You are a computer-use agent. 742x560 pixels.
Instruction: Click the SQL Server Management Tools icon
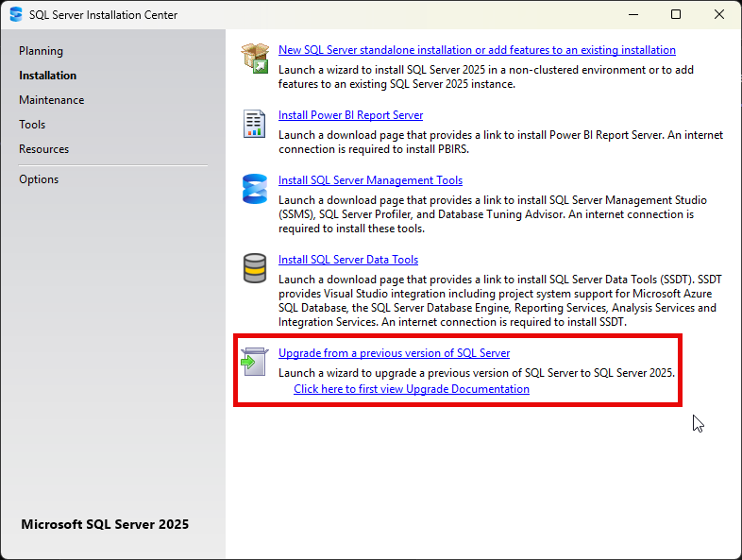pos(255,189)
